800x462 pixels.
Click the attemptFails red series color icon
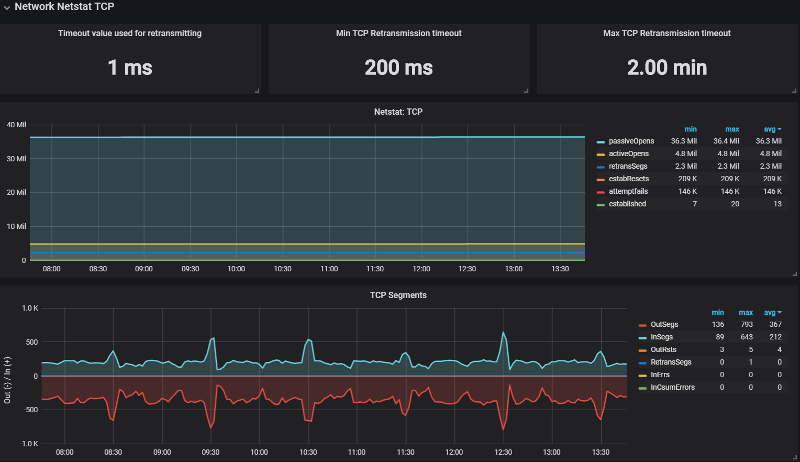[x=600, y=191]
